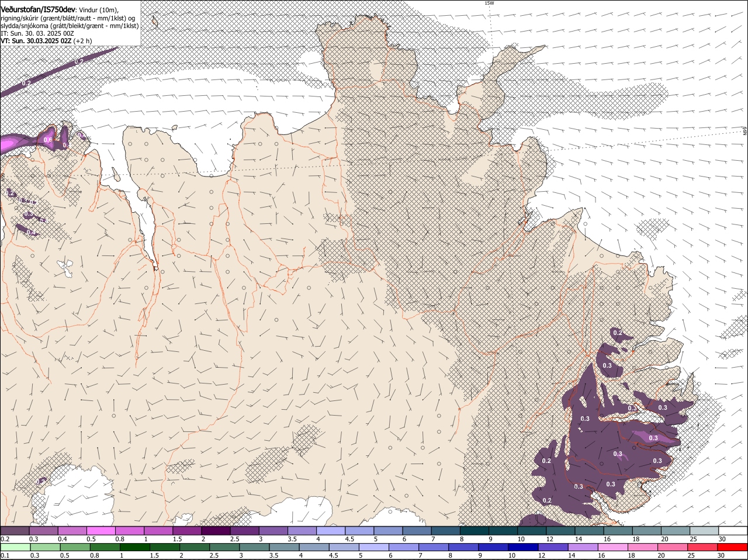
Task: Click the 'VT: Sun. 30.03.2025 02Z' valid time
Action: point(36,41)
